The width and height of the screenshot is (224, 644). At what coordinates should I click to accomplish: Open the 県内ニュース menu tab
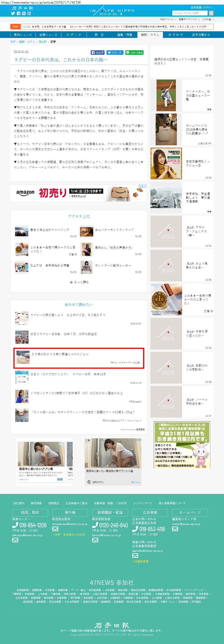pyautogui.click(x=23, y=35)
